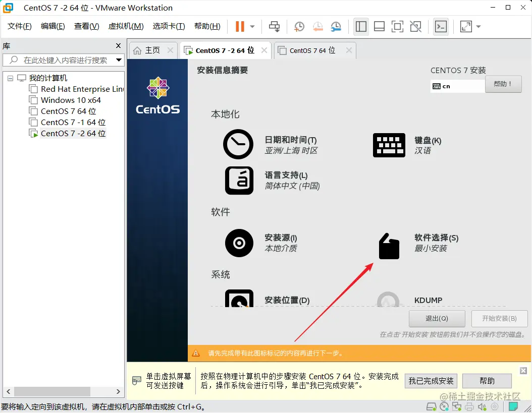
Task: Open Software Selection package icon
Action: [389, 246]
